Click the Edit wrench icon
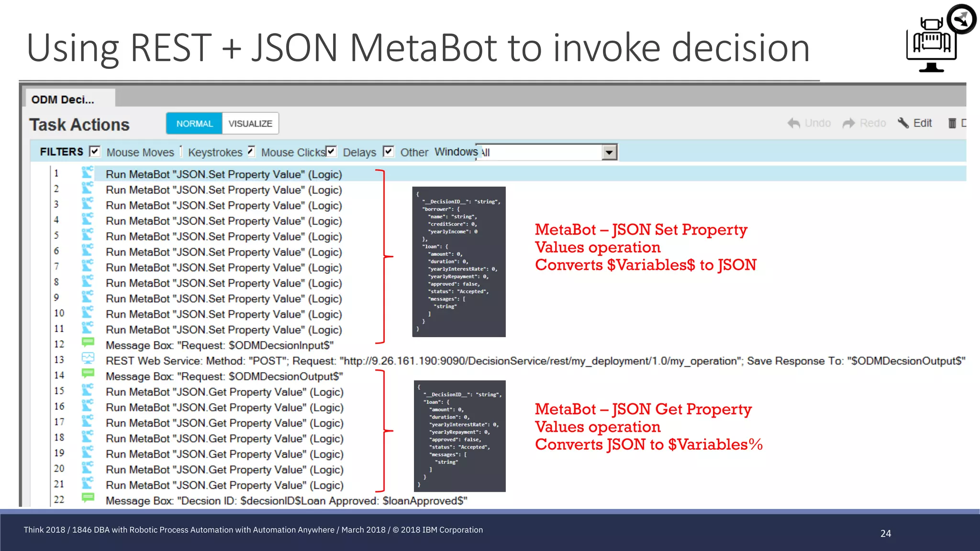The height and width of the screenshot is (551, 980). pos(903,123)
